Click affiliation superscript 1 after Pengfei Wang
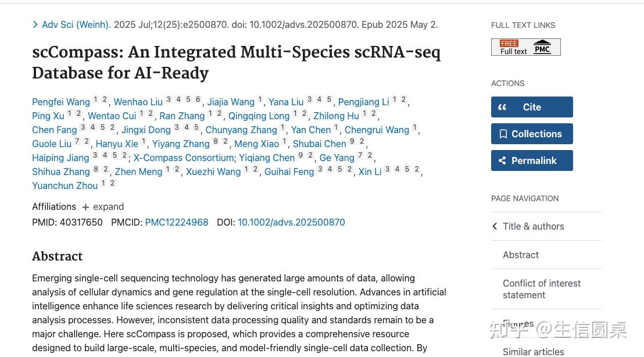Screen dimensions: 644x357 [x=96, y=99]
